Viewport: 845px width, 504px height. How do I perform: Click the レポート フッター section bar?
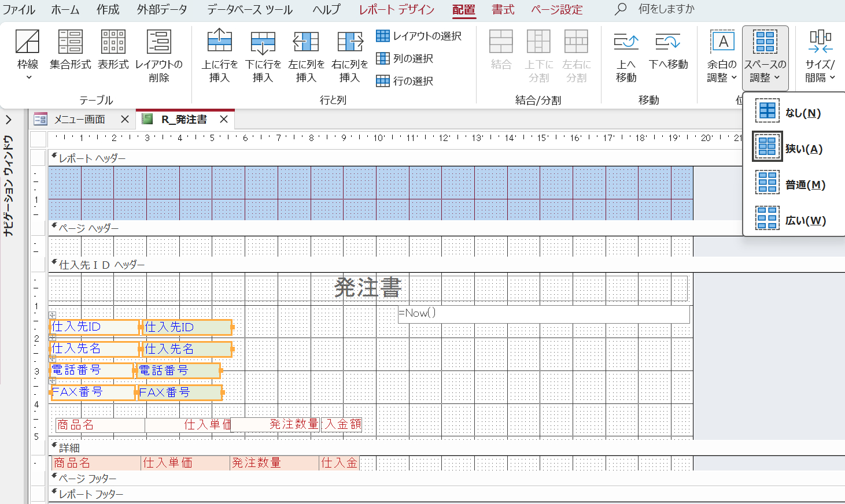point(445,494)
